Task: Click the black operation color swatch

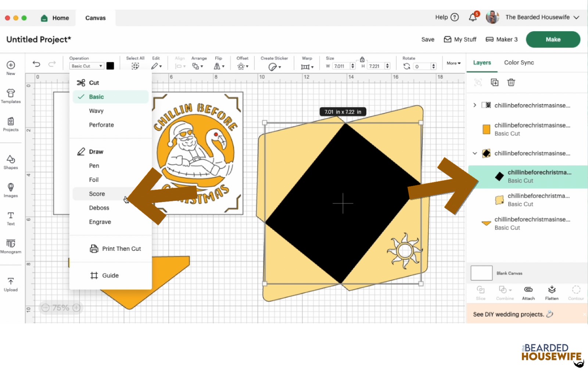Action: 110,66
